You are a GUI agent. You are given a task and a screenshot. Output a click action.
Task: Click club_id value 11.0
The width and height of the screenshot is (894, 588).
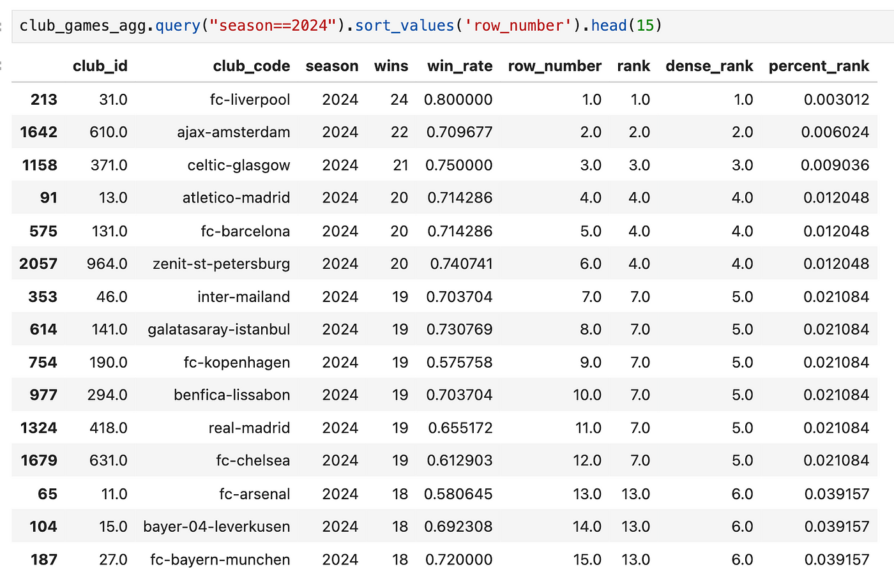114,494
